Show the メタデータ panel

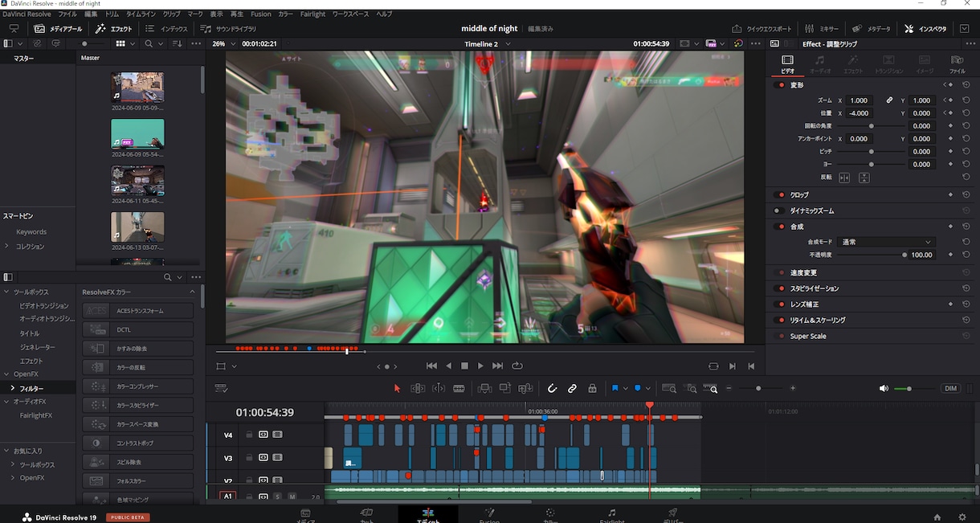(x=871, y=28)
